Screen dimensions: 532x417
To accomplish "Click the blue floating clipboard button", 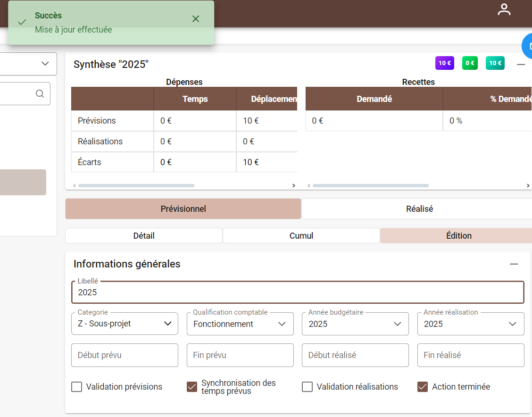I will pyautogui.click(x=529, y=46).
